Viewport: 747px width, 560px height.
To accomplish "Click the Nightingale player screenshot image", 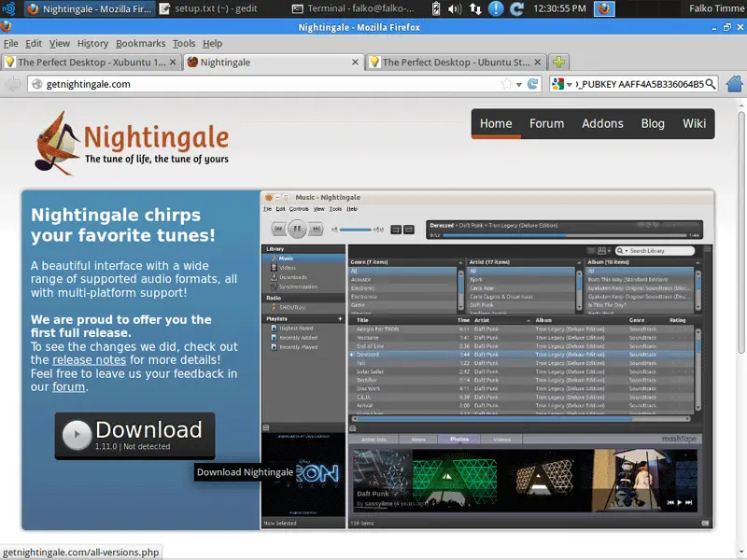I will click(486, 359).
